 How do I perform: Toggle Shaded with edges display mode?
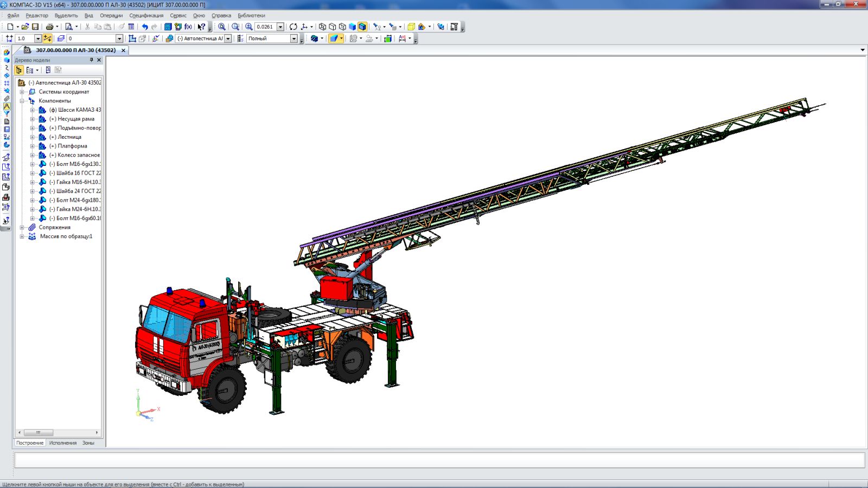click(362, 27)
